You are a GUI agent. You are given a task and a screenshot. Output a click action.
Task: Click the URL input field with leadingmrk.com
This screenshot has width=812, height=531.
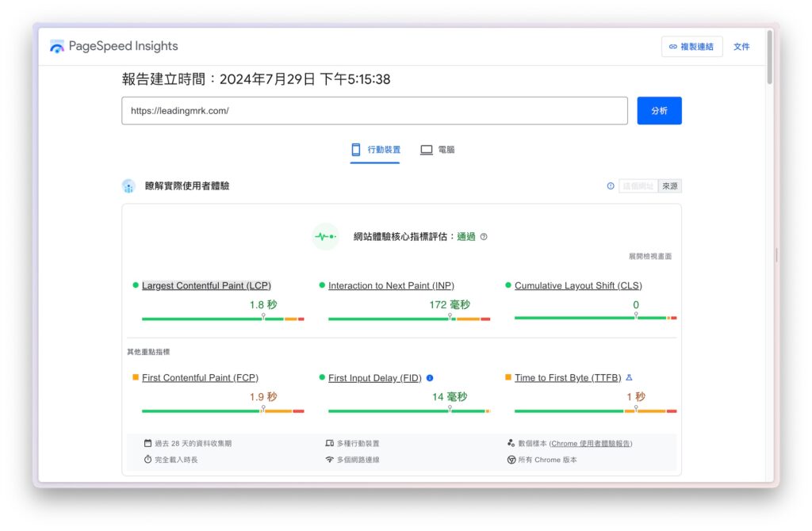pyautogui.click(x=374, y=111)
